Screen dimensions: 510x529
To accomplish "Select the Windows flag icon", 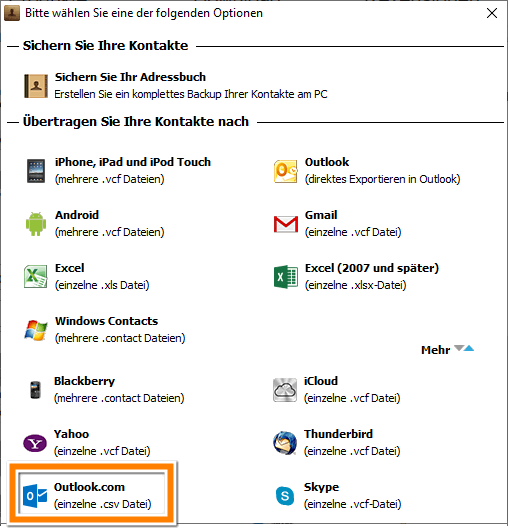I will point(36,330).
